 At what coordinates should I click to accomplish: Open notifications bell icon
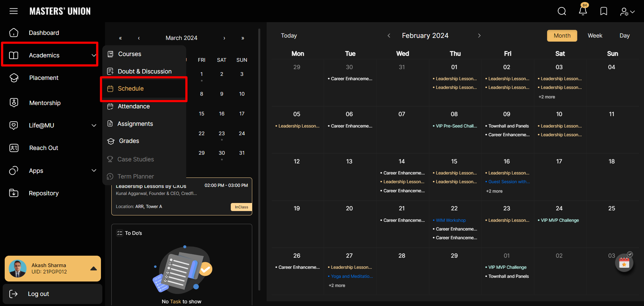pos(583,11)
